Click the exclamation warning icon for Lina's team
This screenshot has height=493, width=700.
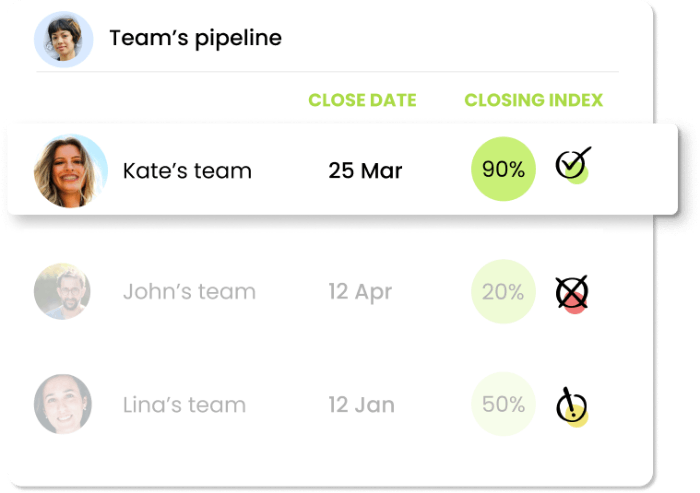tap(572, 406)
